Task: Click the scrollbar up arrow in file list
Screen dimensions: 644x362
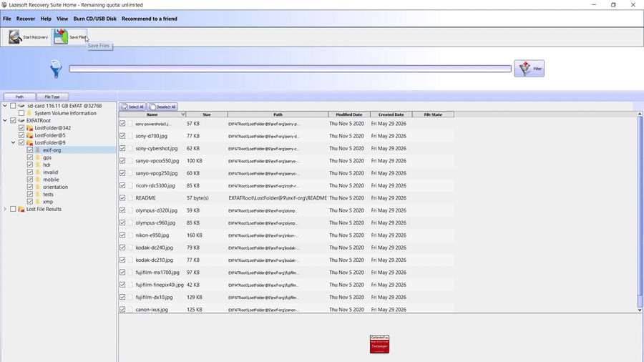Action: [x=640, y=114]
